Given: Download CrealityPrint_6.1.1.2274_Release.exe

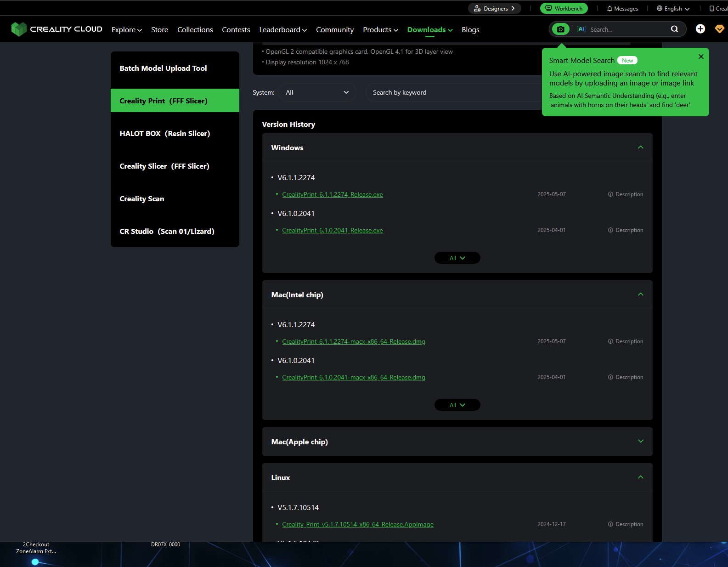Looking at the screenshot, I should click(333, 195).
